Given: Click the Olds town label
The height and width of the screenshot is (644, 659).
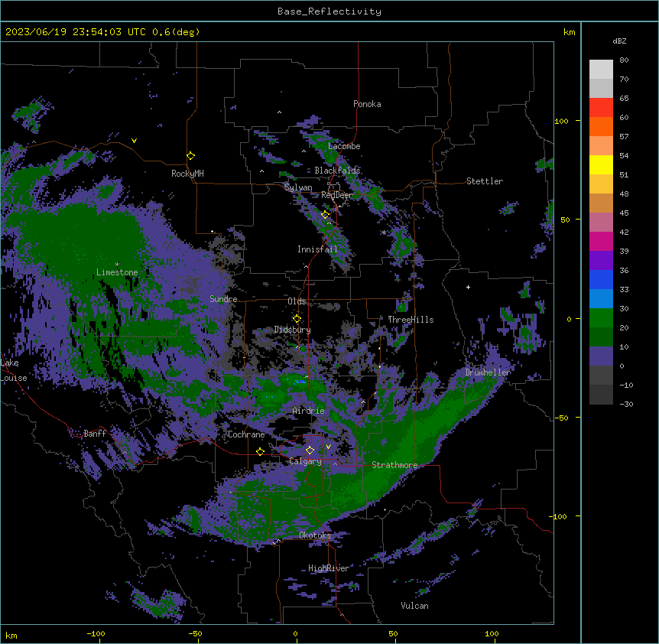Looking at the screenshot, I should click(297, 301).
